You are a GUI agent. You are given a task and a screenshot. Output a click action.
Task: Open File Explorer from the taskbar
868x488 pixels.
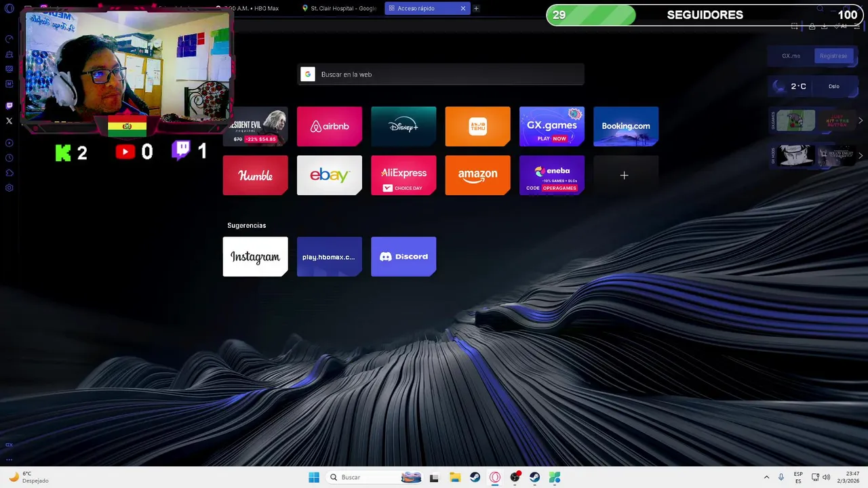tap(455, 477)
